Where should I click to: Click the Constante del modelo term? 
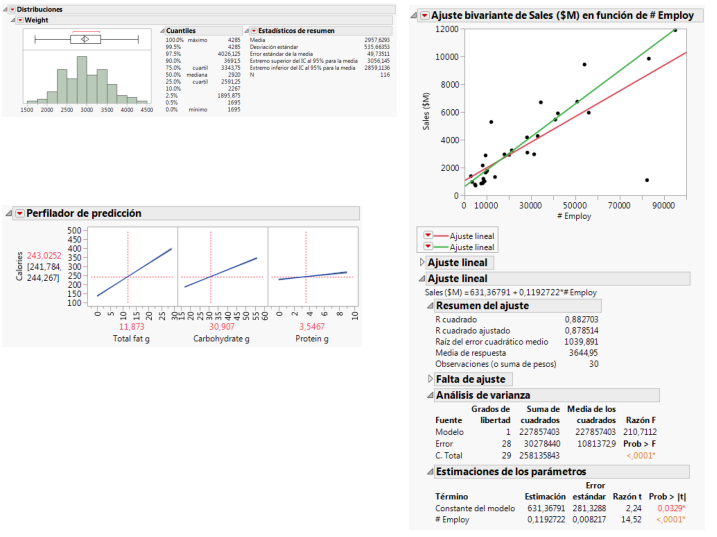[x=475, y=508]
